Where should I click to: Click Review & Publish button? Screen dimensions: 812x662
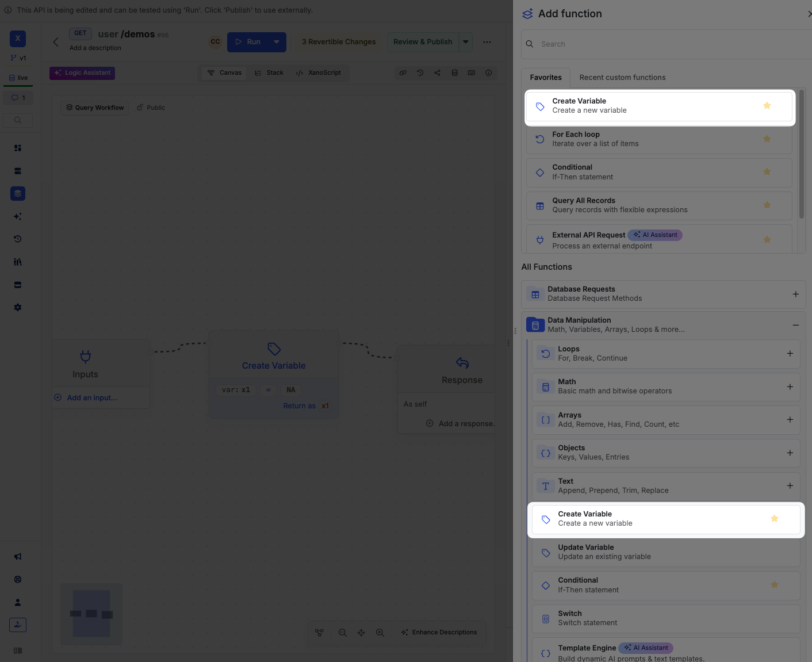[x=423, y=42]
